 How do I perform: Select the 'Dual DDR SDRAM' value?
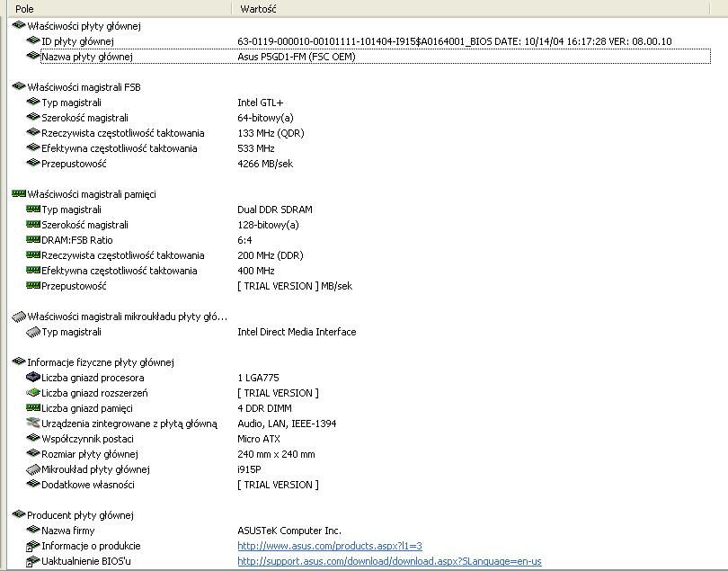coord(275,210)
